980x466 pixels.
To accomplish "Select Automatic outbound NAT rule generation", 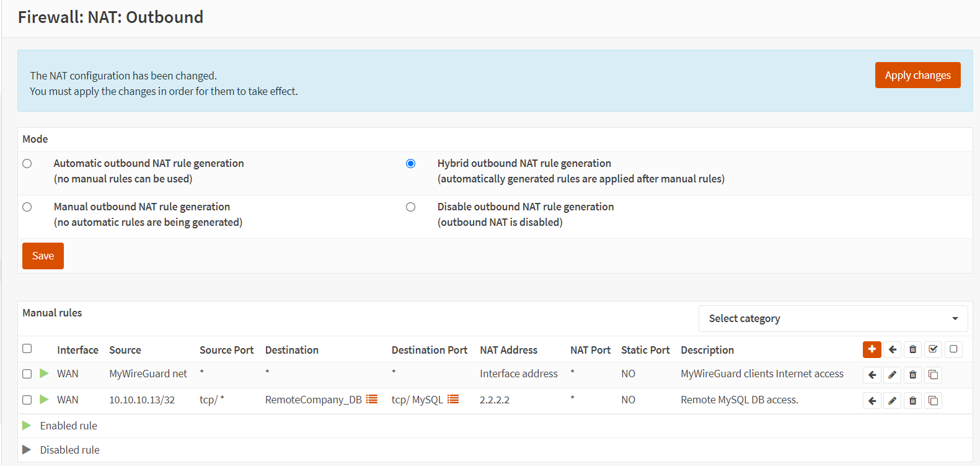I will 27,163.
